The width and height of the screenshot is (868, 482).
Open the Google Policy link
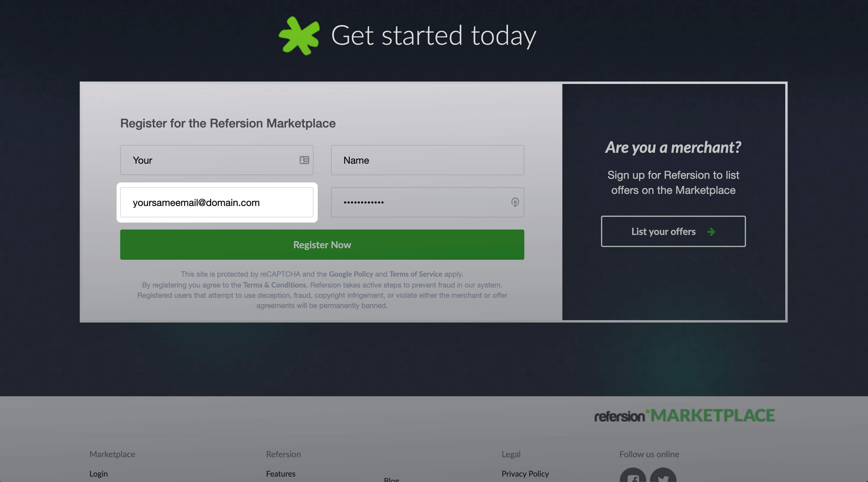click(351, 274)
